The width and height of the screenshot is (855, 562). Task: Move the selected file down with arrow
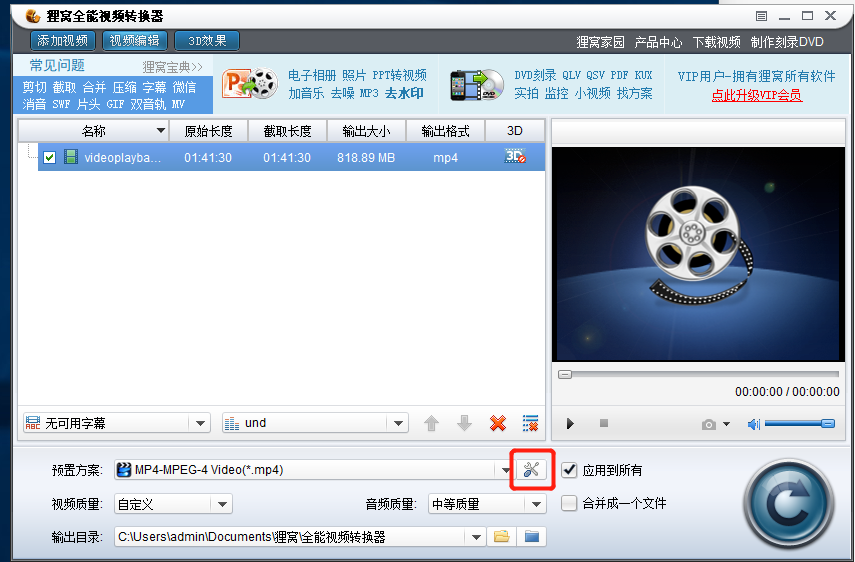(x=464, y=423)
